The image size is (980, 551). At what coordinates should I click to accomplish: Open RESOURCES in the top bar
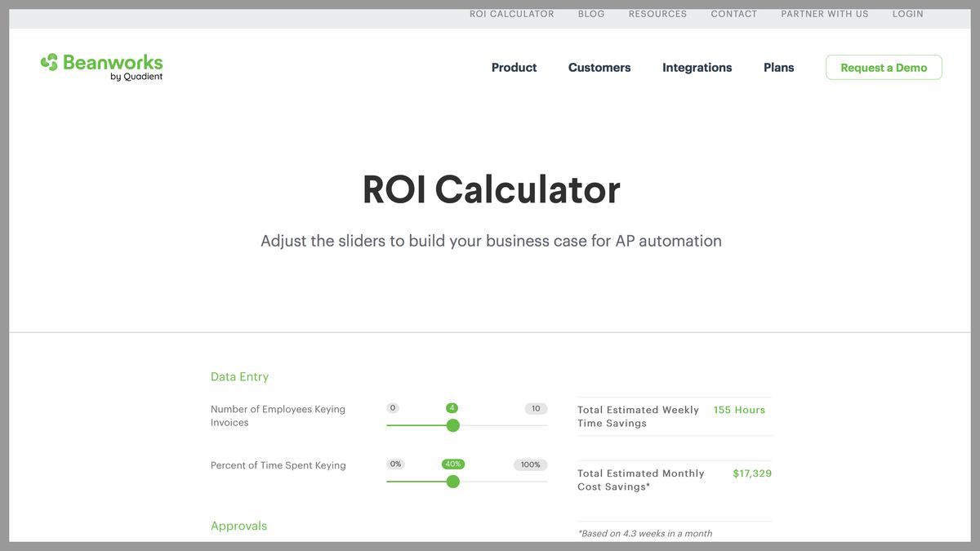point(657,14)
